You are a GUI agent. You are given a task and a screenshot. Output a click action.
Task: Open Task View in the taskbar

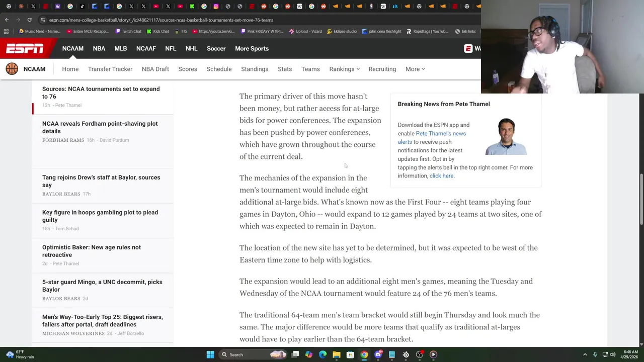(x=295, y=354)
